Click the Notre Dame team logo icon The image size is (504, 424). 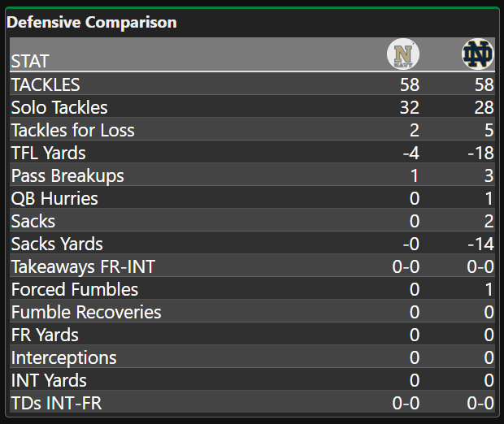pos(477,54)
